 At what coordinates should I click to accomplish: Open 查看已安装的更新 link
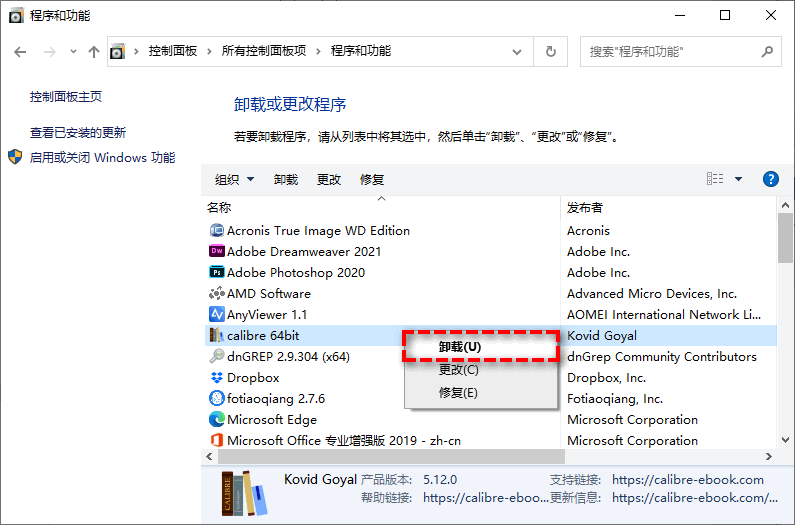click(x=78, y=133)
